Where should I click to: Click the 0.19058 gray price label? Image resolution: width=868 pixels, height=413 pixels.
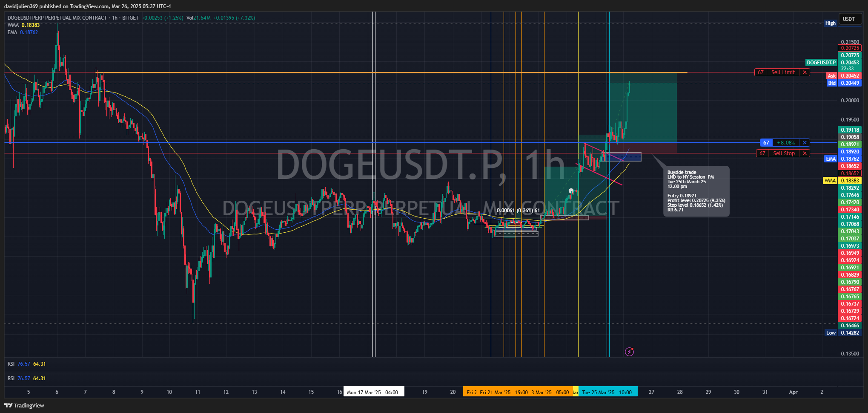(x=850, y=137)
